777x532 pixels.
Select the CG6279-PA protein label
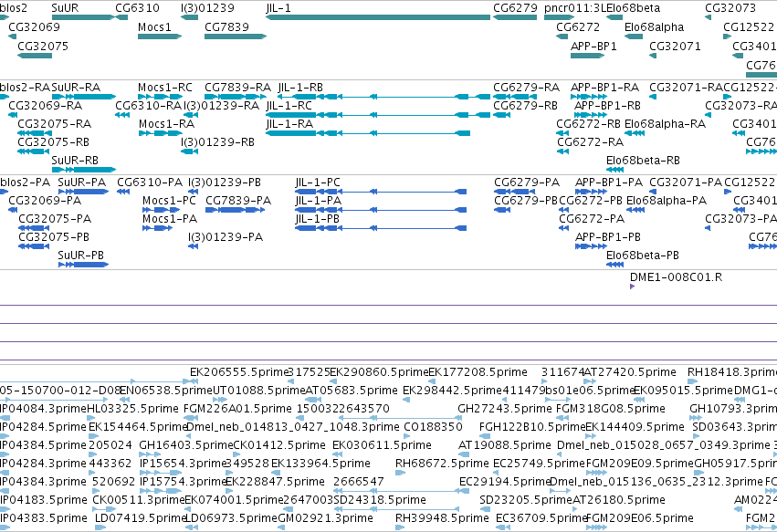[527, 183]
